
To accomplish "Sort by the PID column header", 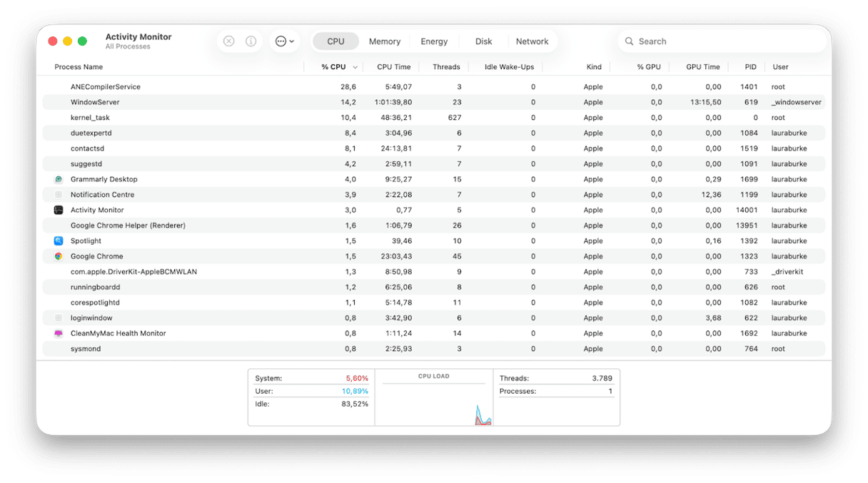I will pos(750,66).
